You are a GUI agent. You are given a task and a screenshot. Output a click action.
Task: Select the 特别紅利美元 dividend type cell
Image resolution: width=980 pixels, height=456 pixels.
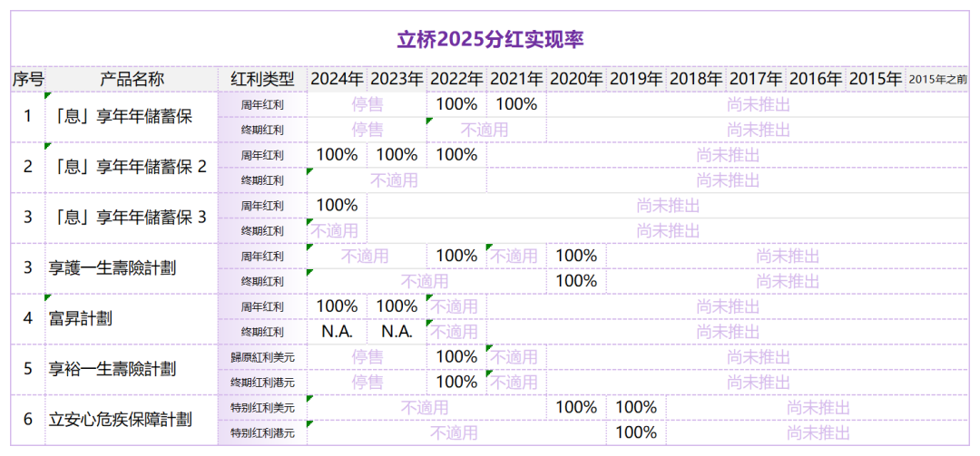point(262,408)
